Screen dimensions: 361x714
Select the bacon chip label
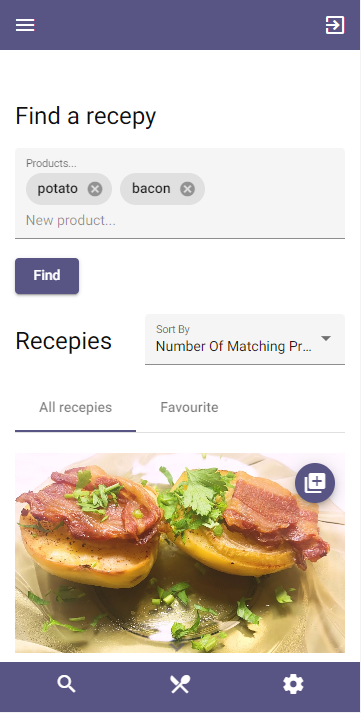151,189
